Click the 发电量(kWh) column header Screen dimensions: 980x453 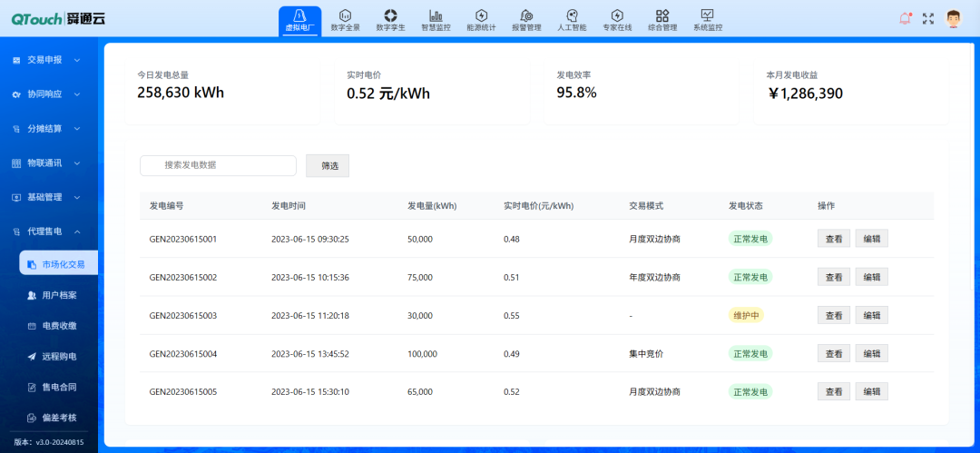click(432, 206)
